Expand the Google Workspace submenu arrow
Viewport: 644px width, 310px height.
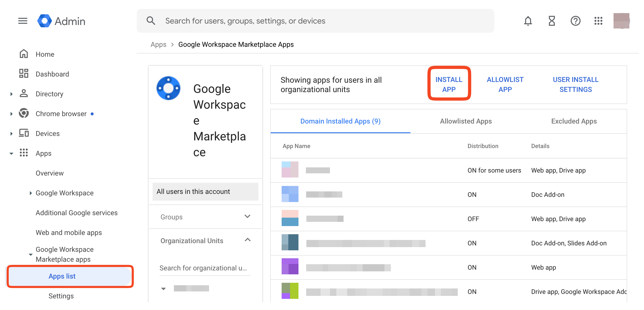(30, 193)
